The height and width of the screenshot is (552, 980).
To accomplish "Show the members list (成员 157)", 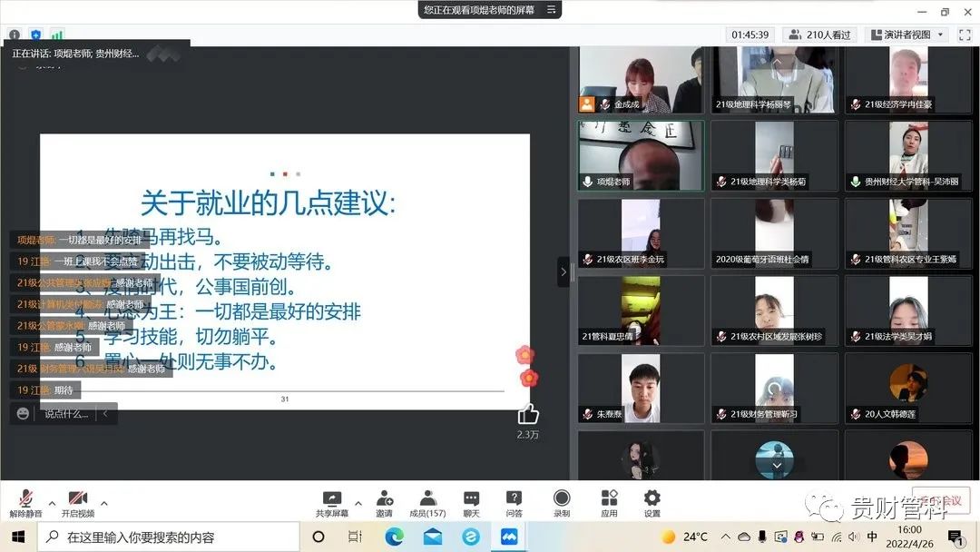I will point(427,502).
